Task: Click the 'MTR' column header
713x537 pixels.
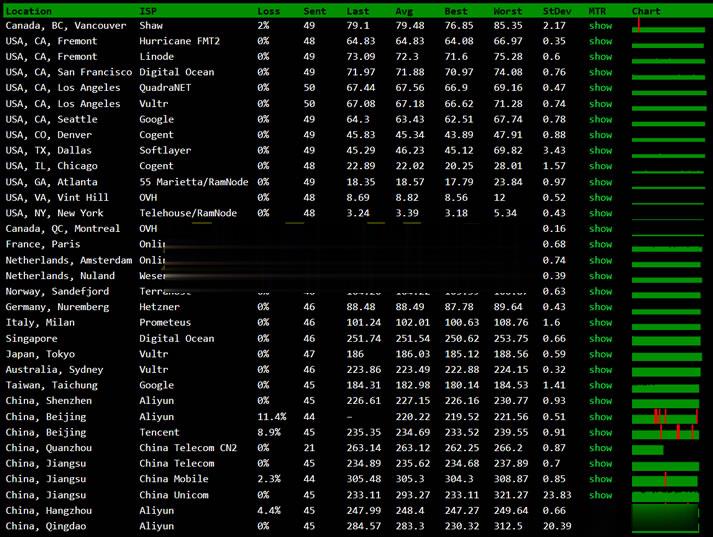Action: [x=597, y=11]
